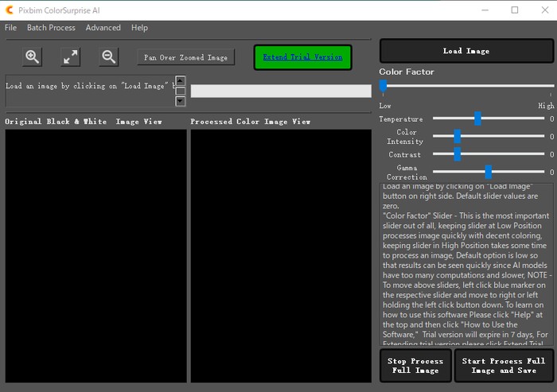
Task: Click the empty progress bar field
Action: coord(281,91)
